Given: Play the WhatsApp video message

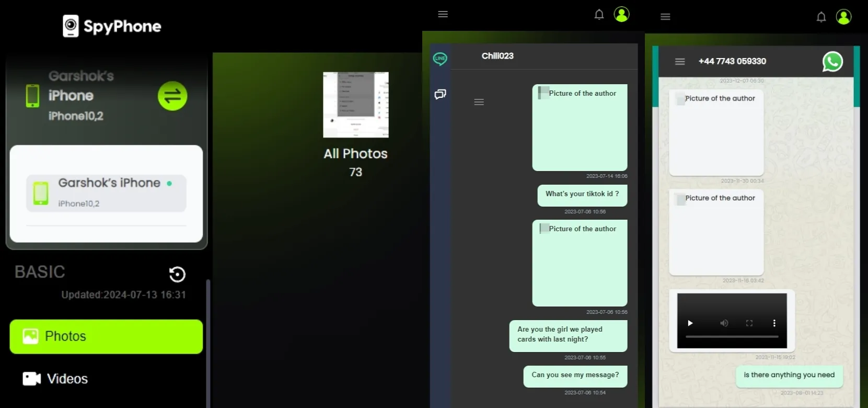Looking at the screenshot, I should (690, 323).
